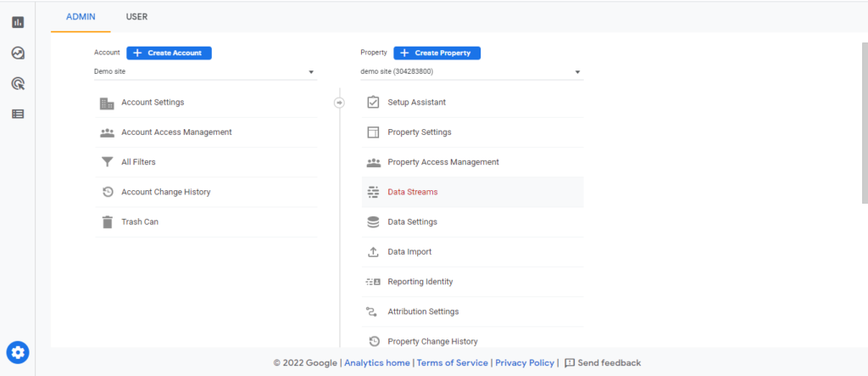Screen dimensions: 868x376
Task: Click the Account Access Management people icon
Action: [107, 132]
